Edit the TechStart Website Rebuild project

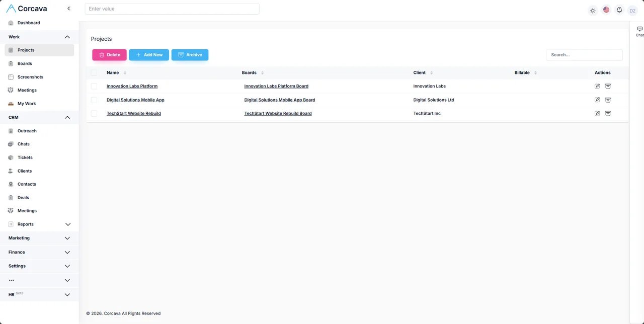[x=597, y=113]
